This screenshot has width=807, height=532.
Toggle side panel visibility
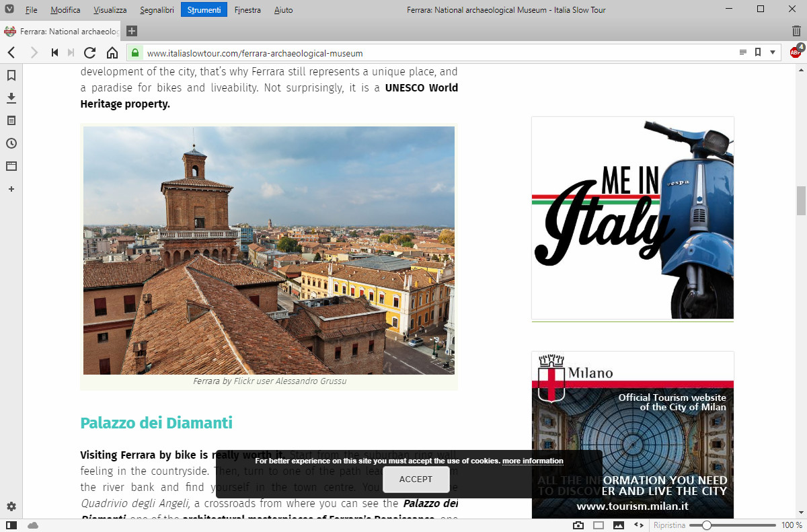11,525
